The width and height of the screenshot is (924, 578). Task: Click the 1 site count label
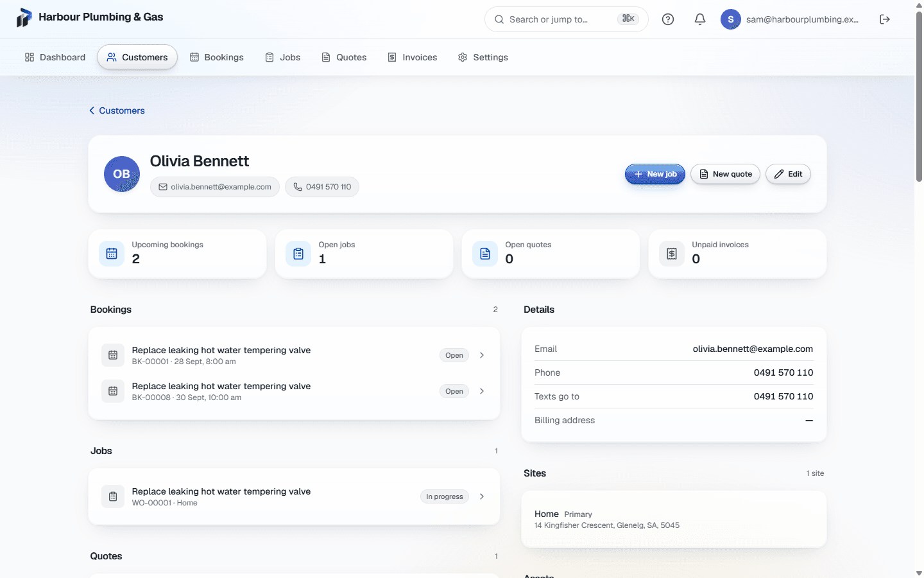pyautogui.click(x=815, y=473)
